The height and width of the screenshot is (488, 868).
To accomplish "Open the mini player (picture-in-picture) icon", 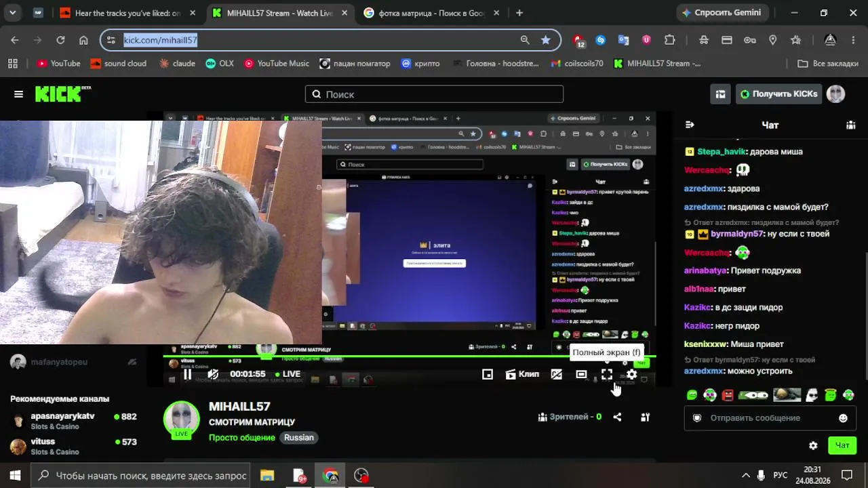I will 488,374.
